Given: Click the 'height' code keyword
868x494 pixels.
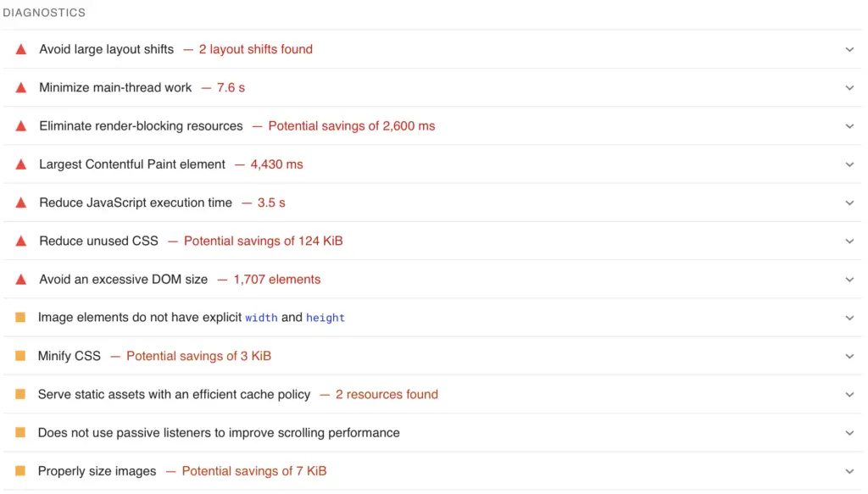Looking at the screenshot, I should 325,318.
